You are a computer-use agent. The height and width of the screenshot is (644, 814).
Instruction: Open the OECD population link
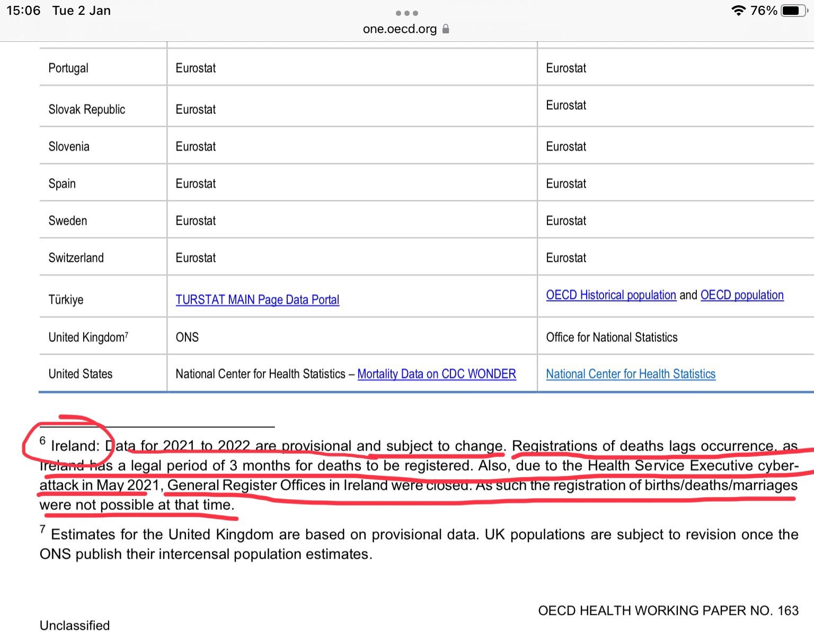(742, 295)
